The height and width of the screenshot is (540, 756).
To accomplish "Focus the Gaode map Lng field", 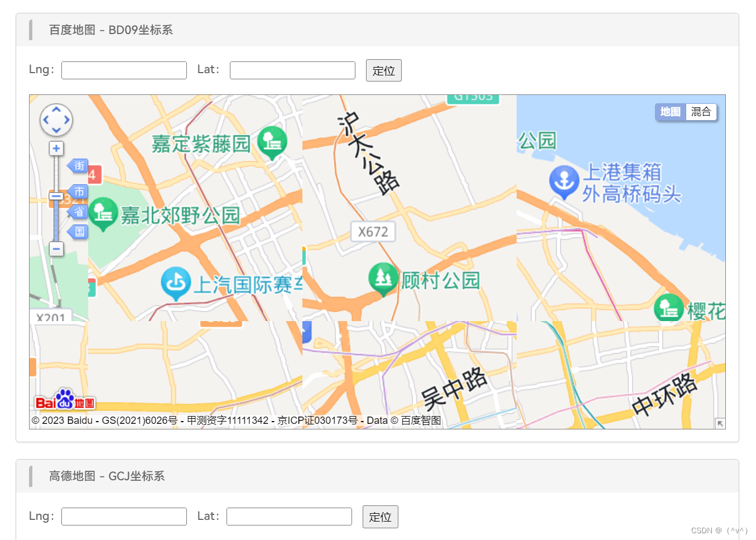I will tap(124, 517).
